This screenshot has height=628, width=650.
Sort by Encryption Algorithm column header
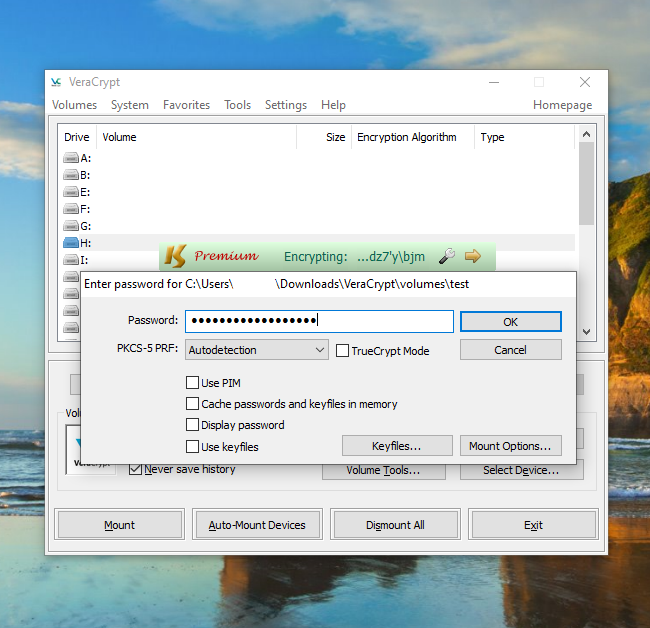[x=413, y=137]
